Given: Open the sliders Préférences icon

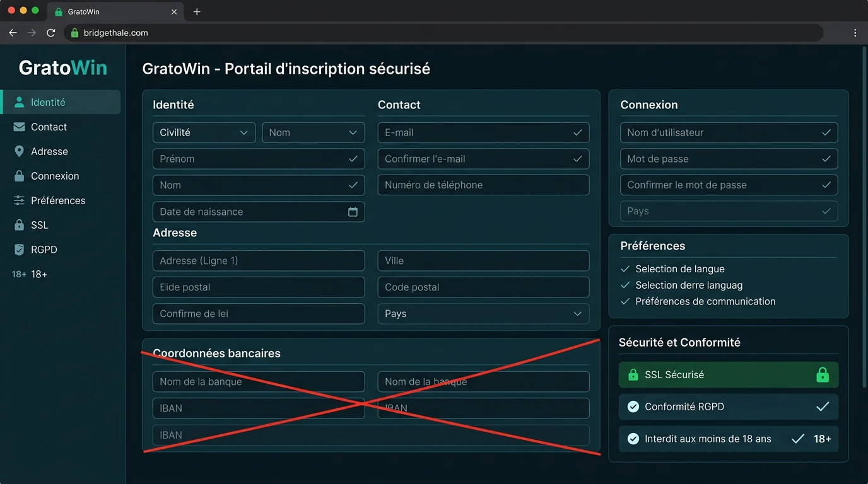Looking at the screenshot, I should pyautogui.click(x=19, y=200).
